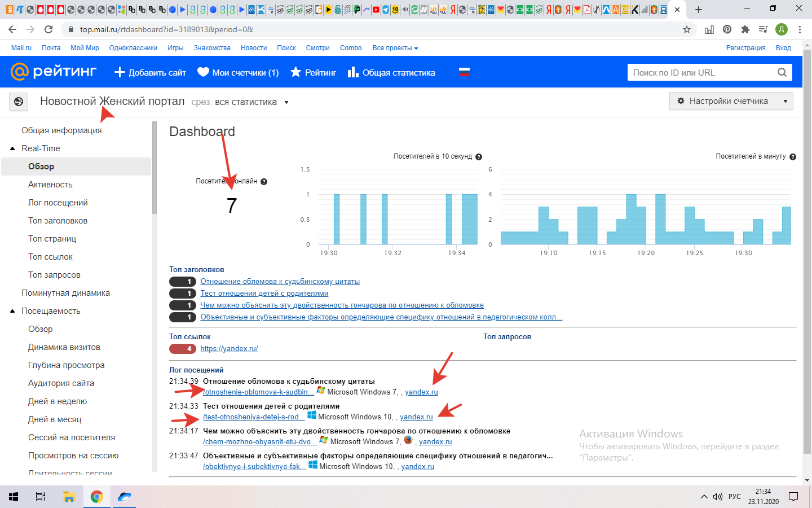Open Глубина просмотра in the sidebar

[x=66, y=365]
